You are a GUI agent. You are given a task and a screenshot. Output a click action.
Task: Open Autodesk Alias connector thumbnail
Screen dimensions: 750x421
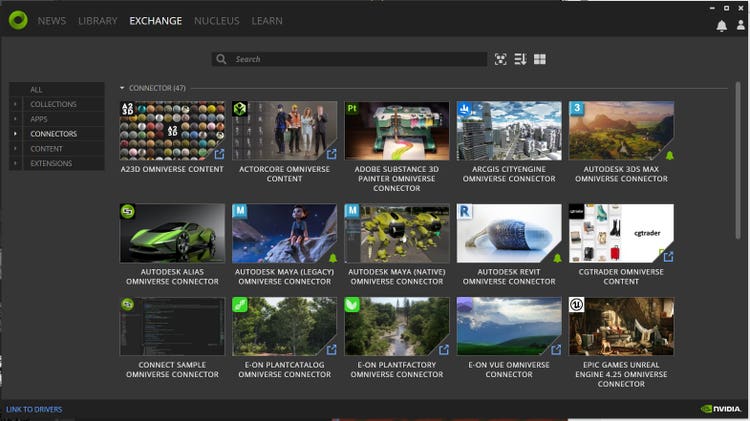172,233
